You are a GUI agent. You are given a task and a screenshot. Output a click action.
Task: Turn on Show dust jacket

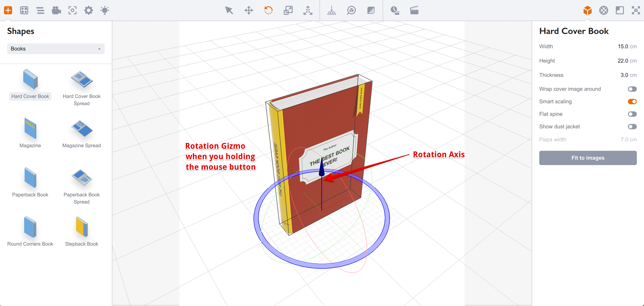632,127
